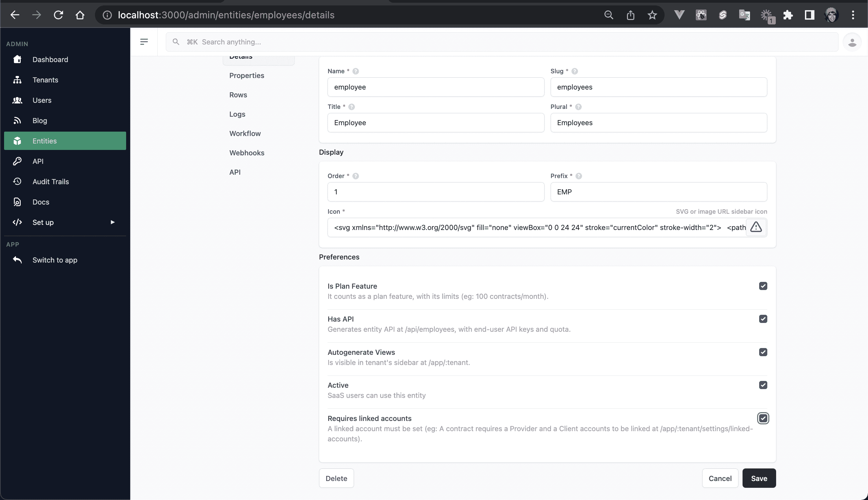Click the user avatar icon top right
868x500 pixels.
[x=853, y=42]
